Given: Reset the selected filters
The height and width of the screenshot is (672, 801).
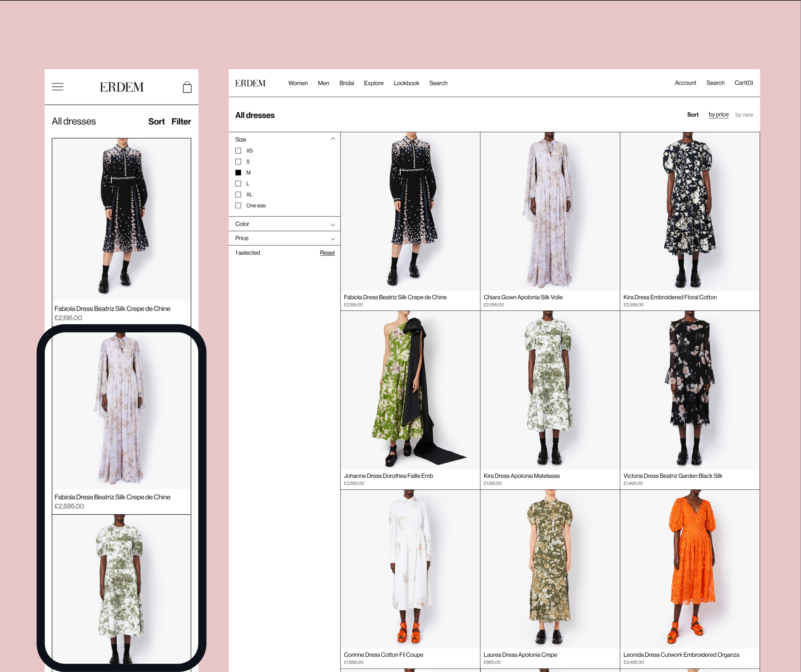Looking at the screenshot, I should [327, 253].
